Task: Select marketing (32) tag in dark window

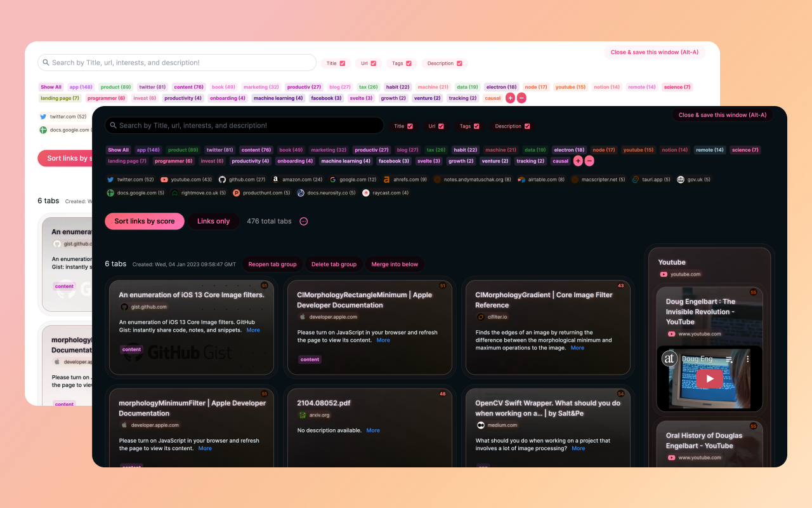Action: coord(329,150)
